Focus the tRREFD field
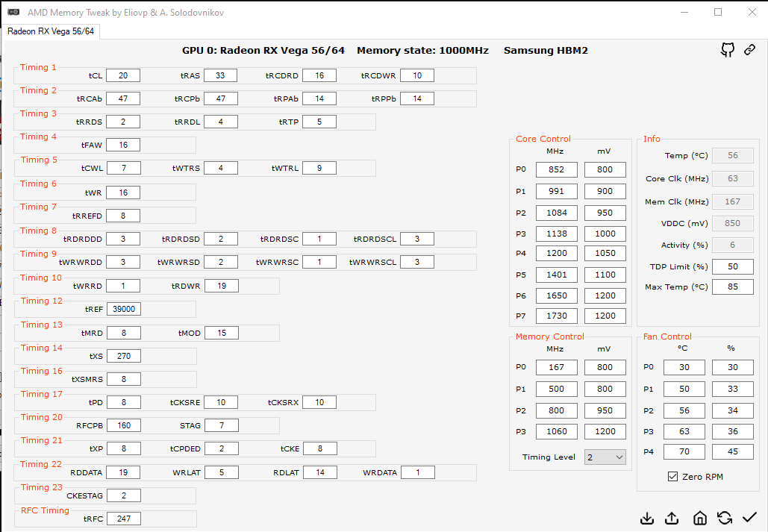This screenshot has width=768, height=532. coord(123,216)
